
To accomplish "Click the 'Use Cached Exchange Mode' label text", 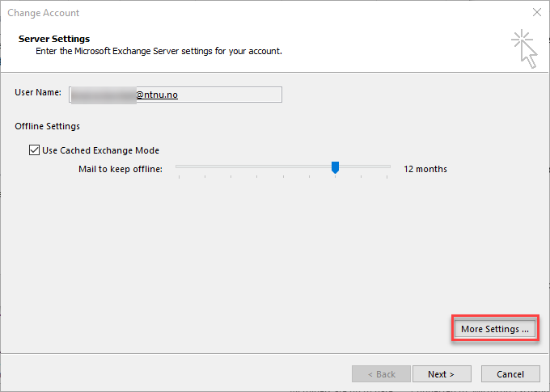I will coord(100,150).
